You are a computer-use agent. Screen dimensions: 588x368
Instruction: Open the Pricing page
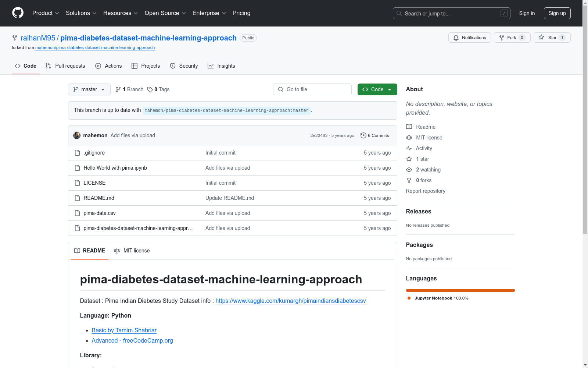pyautogui.click(x=241, y=13)
